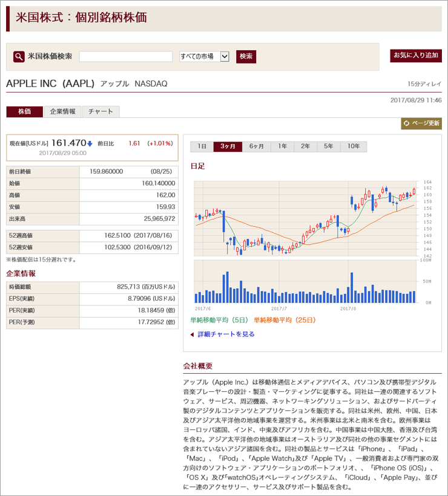Click the EPS(実績) value 8.79096

click(139, 299)
